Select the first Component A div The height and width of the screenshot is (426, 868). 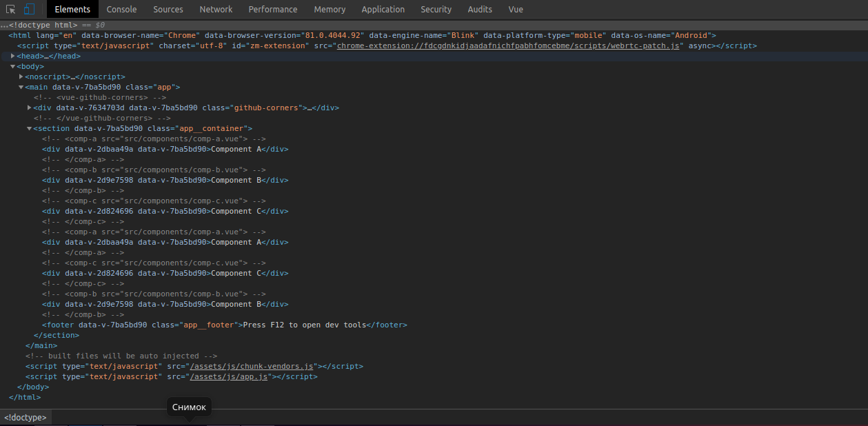click(165, 149)
